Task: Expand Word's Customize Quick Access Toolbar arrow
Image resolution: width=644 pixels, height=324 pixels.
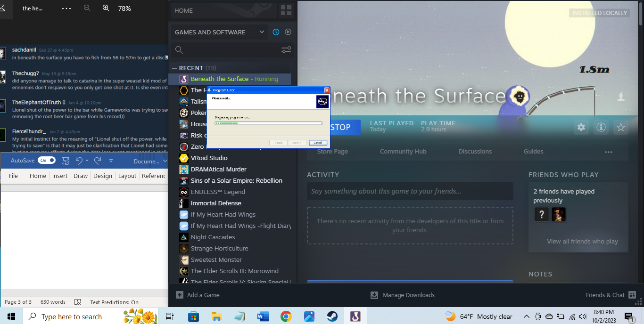Action: click(111, 161)
